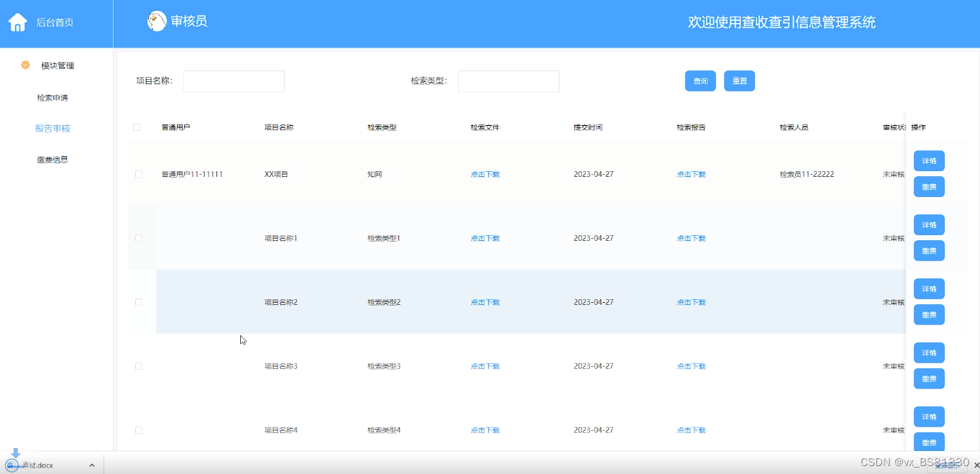Click the 项目名称 column header
The height and width of the screenshot is (474, 980).
tap(279, 127)
